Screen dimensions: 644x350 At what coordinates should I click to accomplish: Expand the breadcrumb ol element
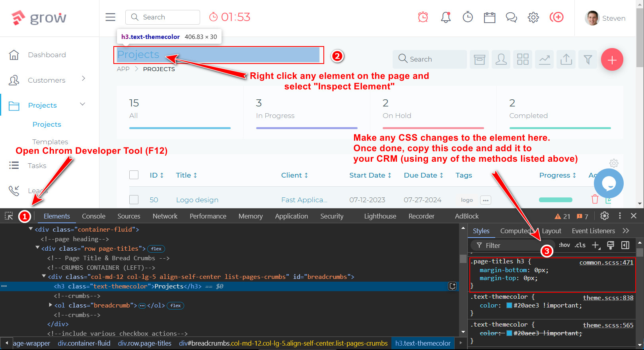(x=51, y=305)
